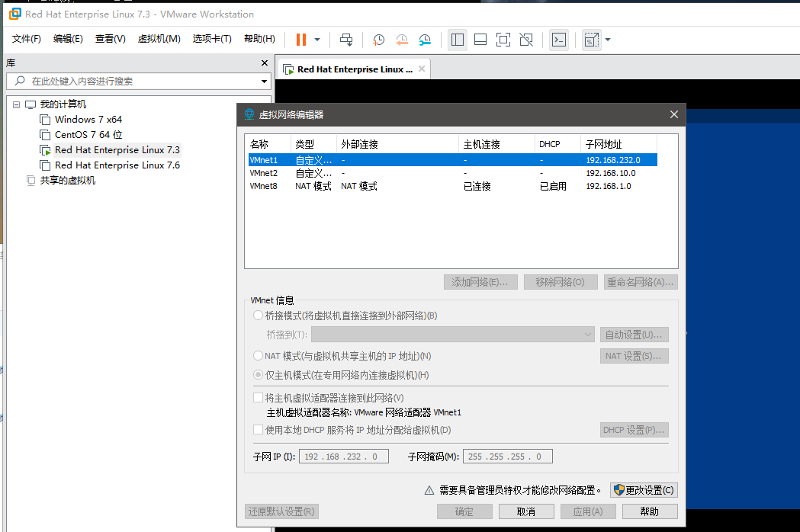Click running Red Hat 7.3 VM icon

coord(45,150)
